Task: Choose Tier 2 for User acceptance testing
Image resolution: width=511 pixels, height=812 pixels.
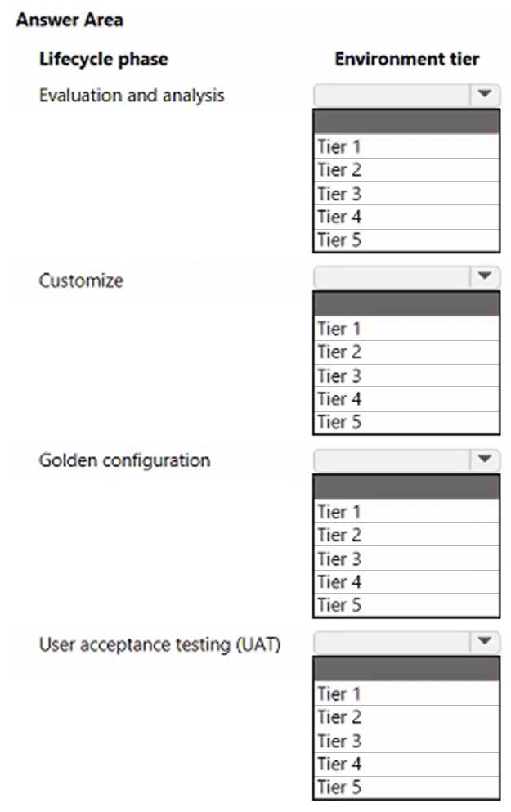Action: pos(406,717)
